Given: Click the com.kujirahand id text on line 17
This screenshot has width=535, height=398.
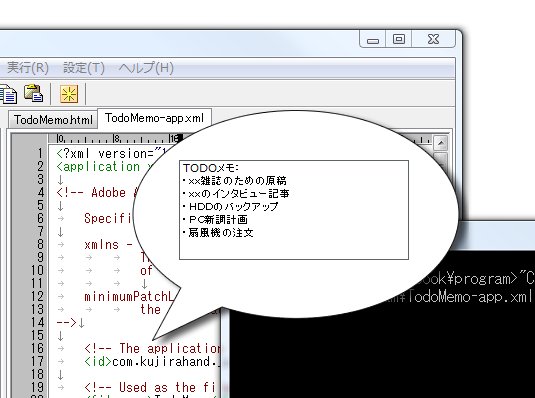Looking at the screenshot, I should pyautogui.click(x=166, y=361).
